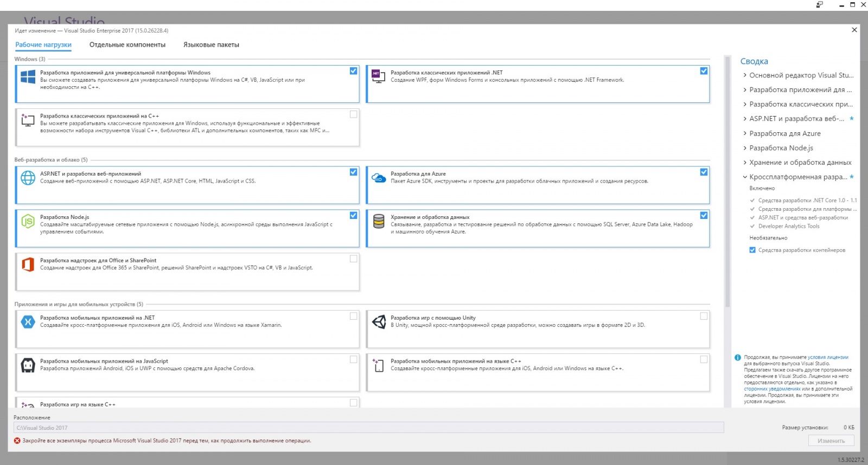This screenshot has height=465, width=868.
Task: Click the install size value '0 КБ'
Action: click(849, 428)
